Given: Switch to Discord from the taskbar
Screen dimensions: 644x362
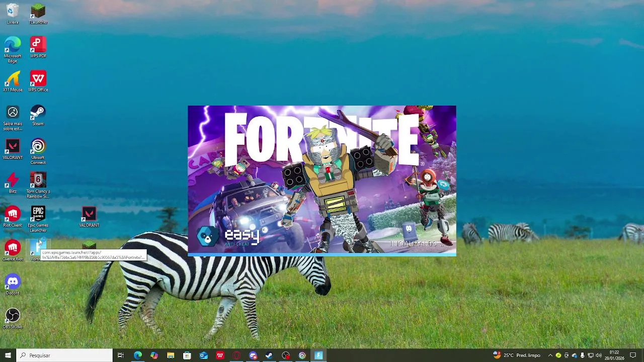Looking at the screenshot, I should click(253, 355).
